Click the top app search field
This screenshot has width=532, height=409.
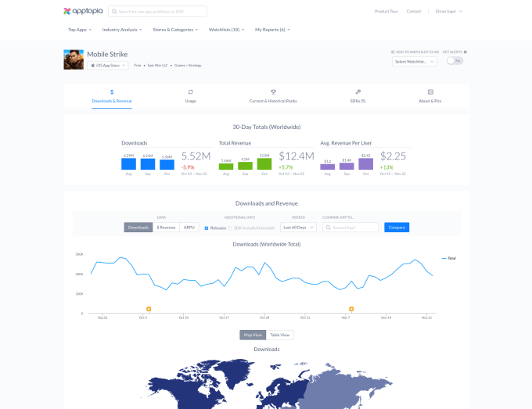(x=157, y=11)
